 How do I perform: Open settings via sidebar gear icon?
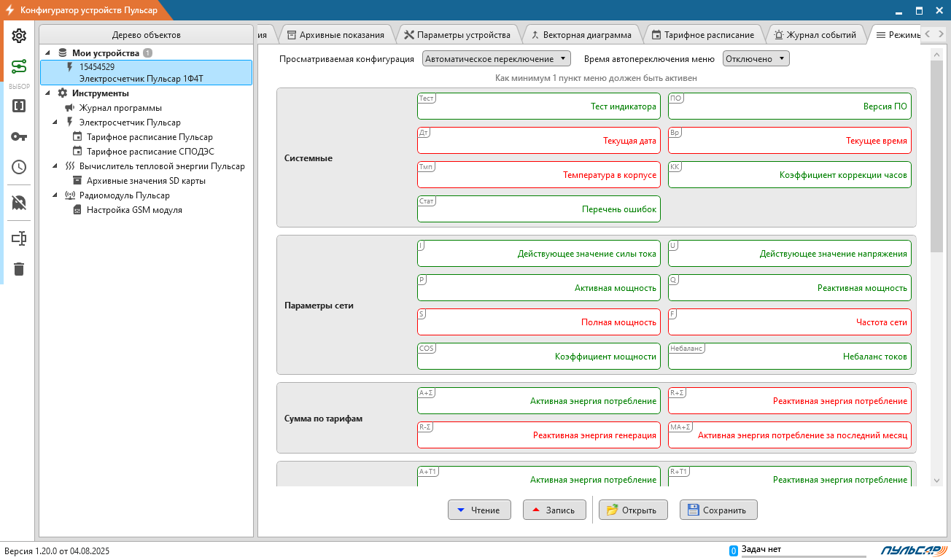click(19, 36)
